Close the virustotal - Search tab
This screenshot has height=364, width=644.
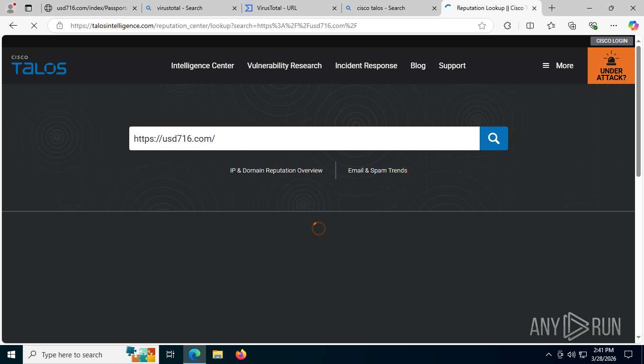click(x=234, y=8)
